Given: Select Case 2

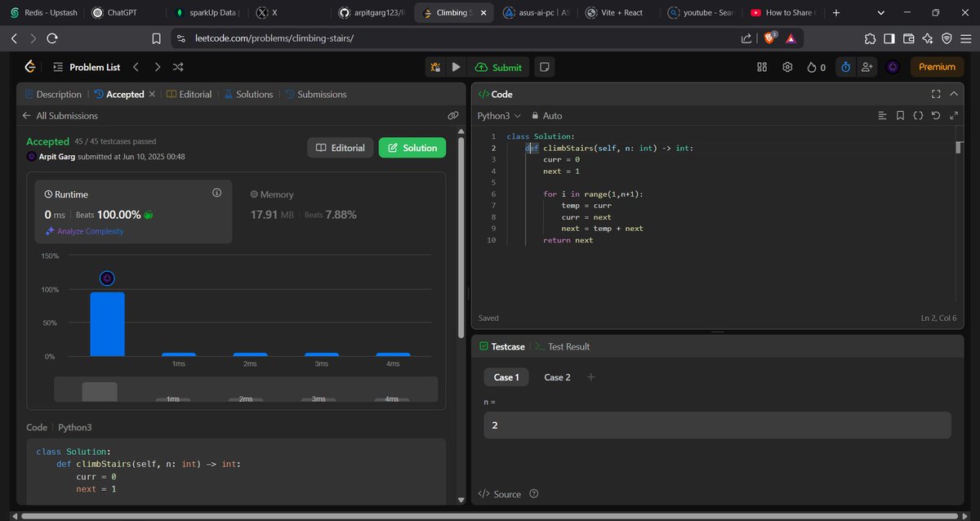Looking at the screenshot, I should (x=557, y=377).
